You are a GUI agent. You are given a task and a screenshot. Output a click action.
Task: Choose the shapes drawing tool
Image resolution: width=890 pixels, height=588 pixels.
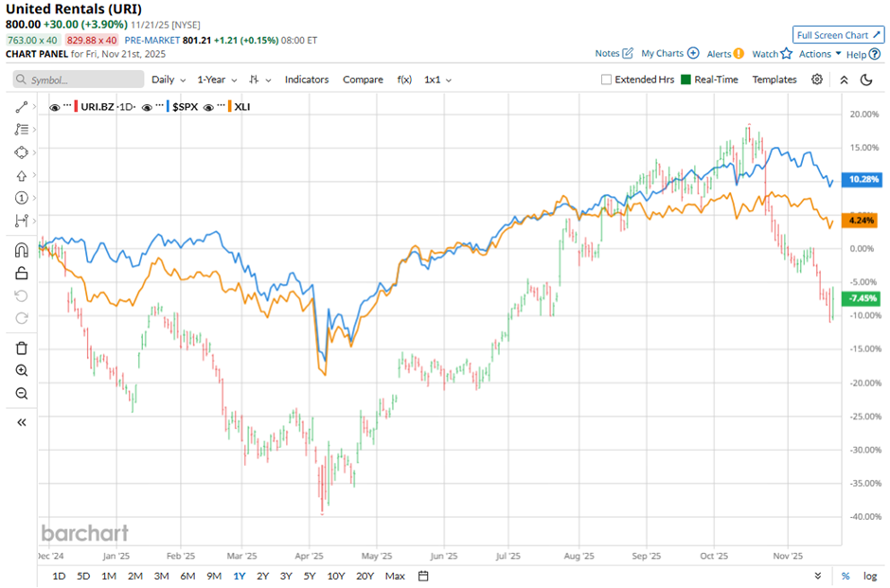[21, 152]
